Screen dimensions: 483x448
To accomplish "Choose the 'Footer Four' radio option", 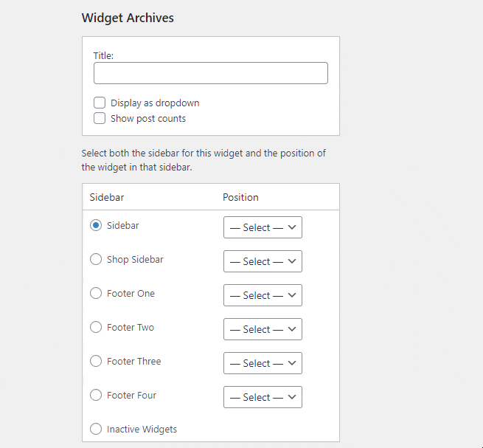I will tap(96, 396).
